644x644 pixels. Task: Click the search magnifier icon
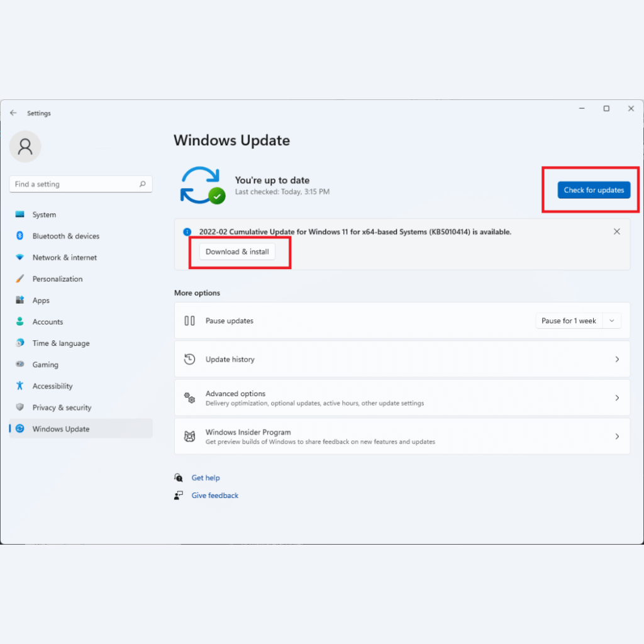click(x=143, y=184)
